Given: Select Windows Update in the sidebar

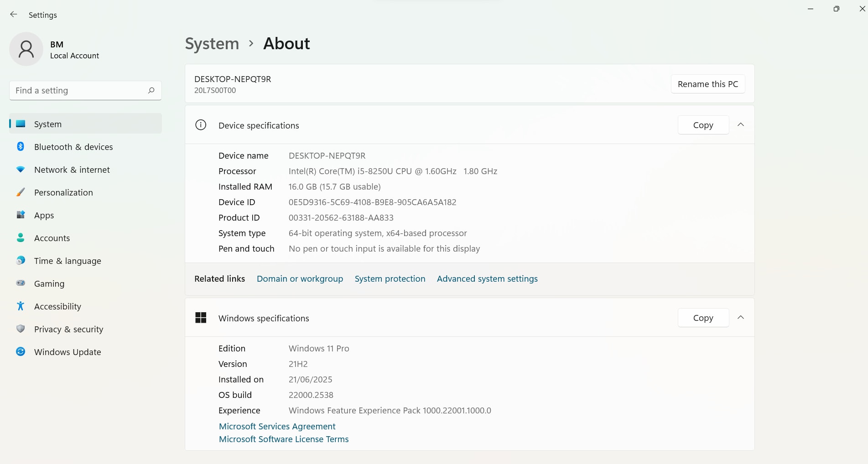Looking at the screenshot, I should click(x=85, y=352).
